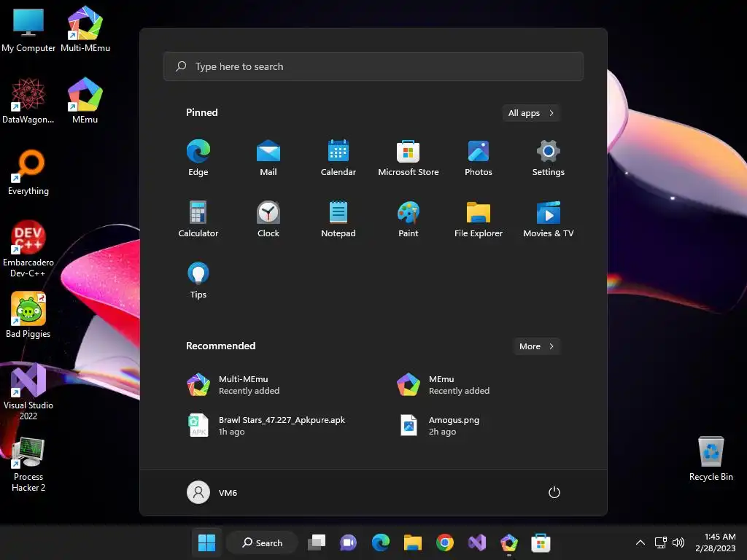The image size is (747, 560).
Task: Select MEmu desktop shortcut
Action: pos(85,101)
